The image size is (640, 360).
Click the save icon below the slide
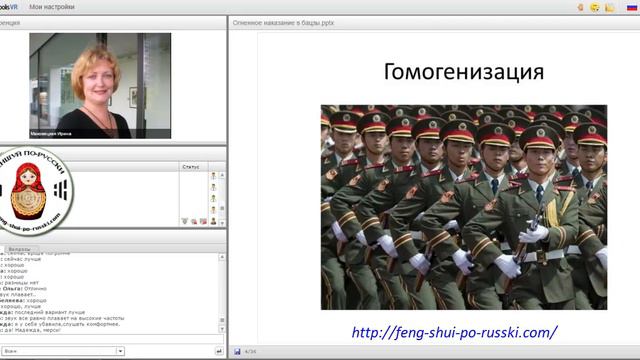tap(237, 351)
